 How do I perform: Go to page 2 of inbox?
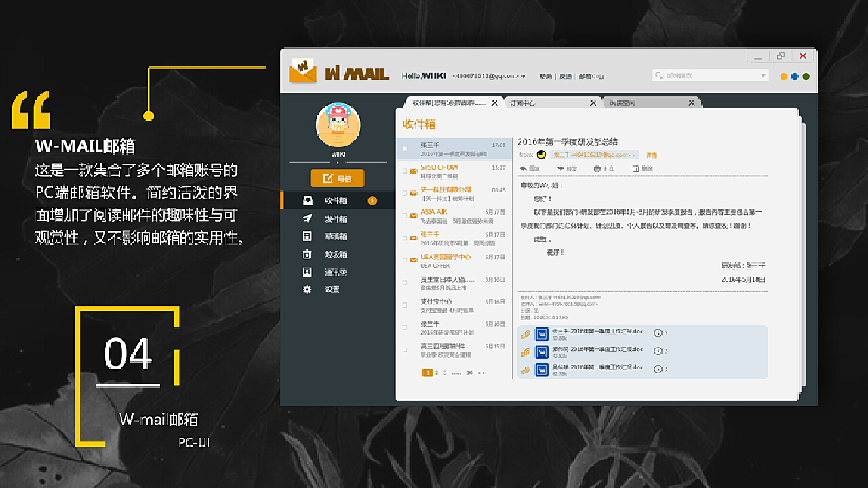(437, 373)
